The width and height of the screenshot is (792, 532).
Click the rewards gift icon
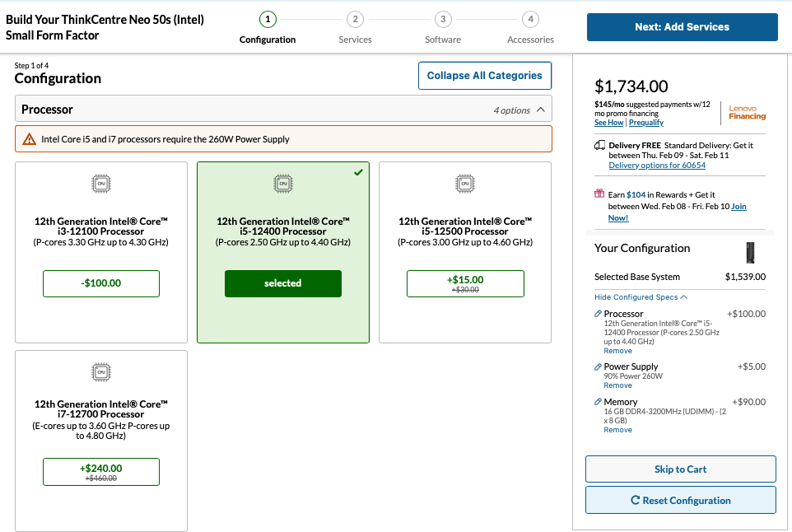(599, 194)
